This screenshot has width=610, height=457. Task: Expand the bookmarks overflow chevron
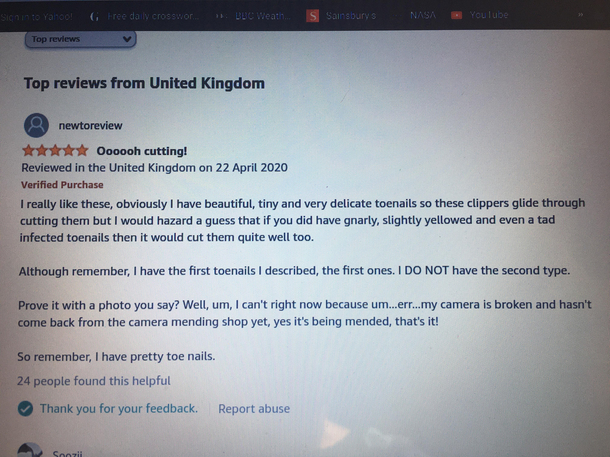(x=580, y=15)
